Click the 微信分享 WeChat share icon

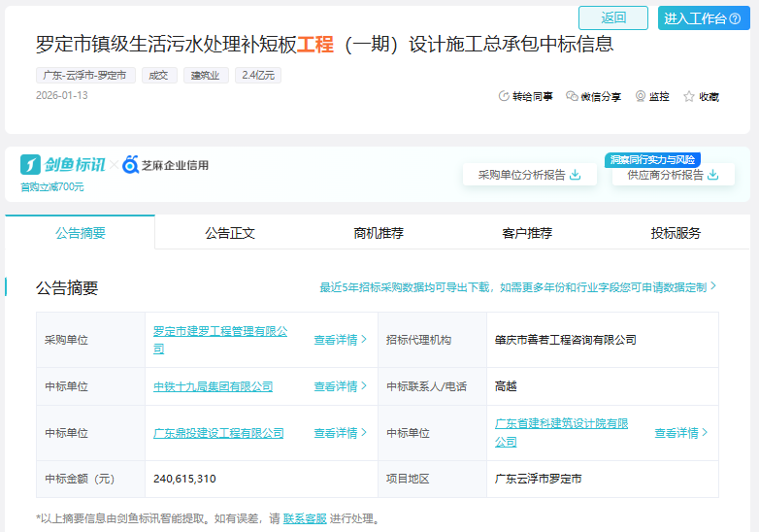click(x=572, y=96)
